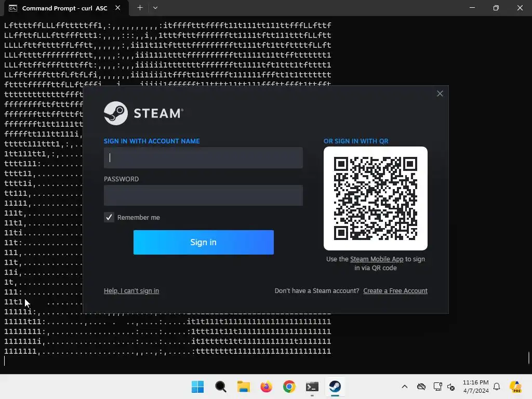Click the Steam taskbar icon

[335, 387]
